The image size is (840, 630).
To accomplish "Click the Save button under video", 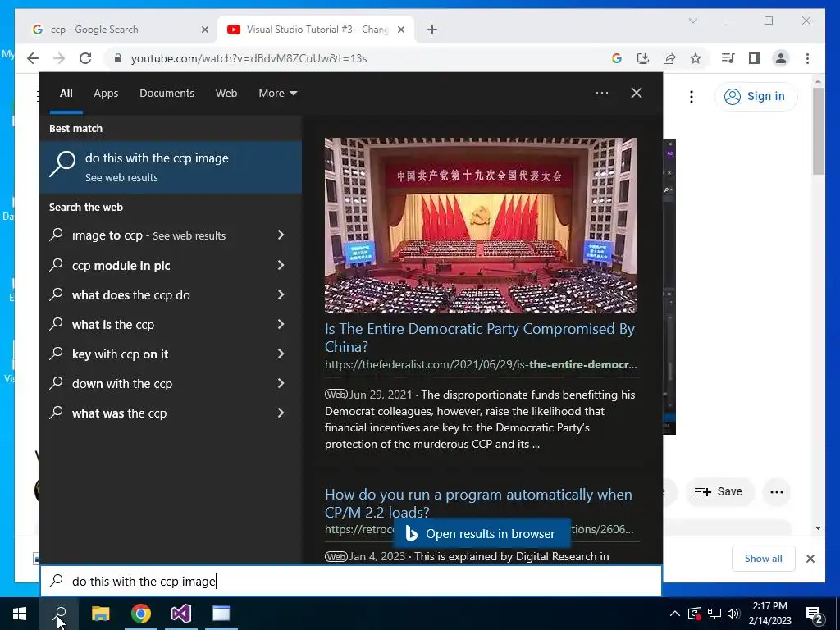I will [719, 492].
